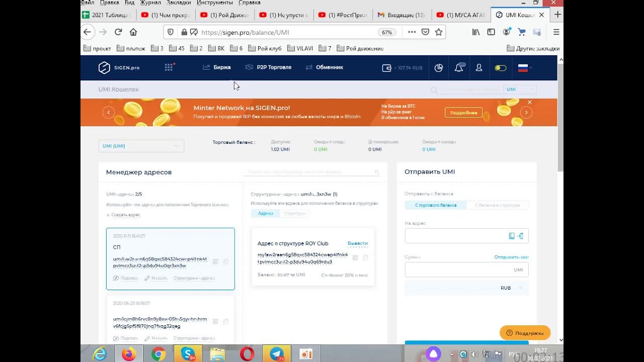Viewport: 644px width, 362px height.
Task: Go to next banner slide
Action: [526, 113]
